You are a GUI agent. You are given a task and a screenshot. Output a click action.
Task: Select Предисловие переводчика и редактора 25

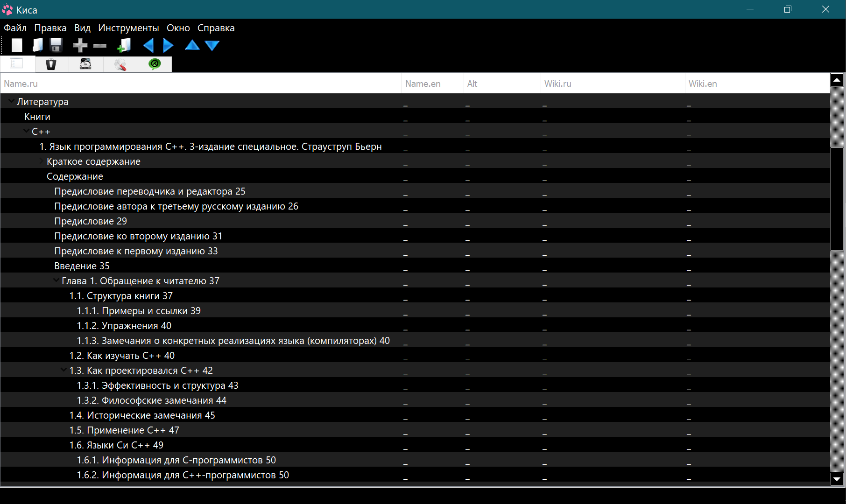click(x=415, y=191)
